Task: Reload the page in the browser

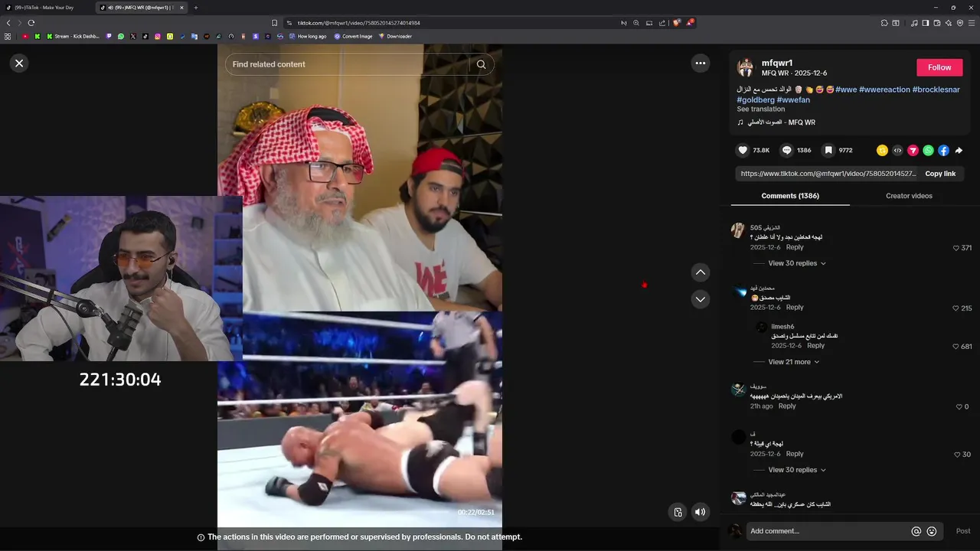Action: pos(31,23)
